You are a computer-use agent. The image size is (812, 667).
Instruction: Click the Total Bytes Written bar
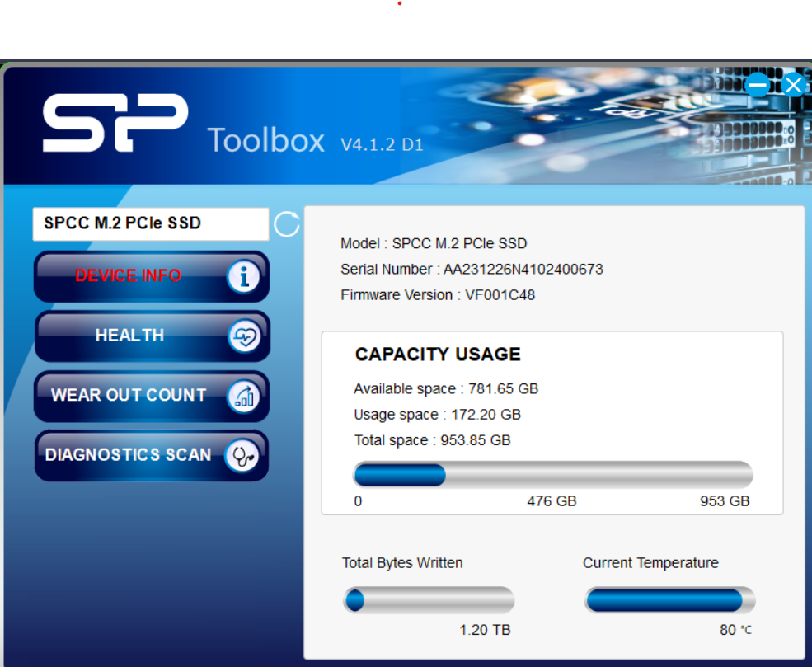point(429,600)
